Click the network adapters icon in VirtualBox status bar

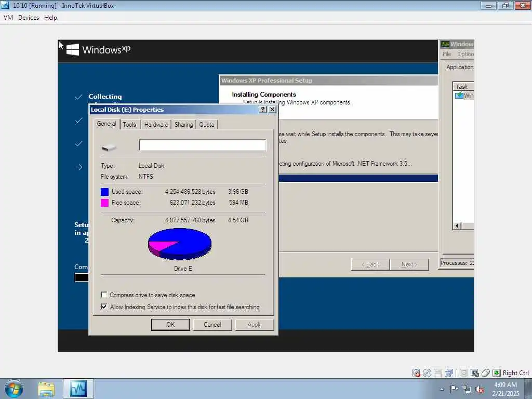coord(449,373)
